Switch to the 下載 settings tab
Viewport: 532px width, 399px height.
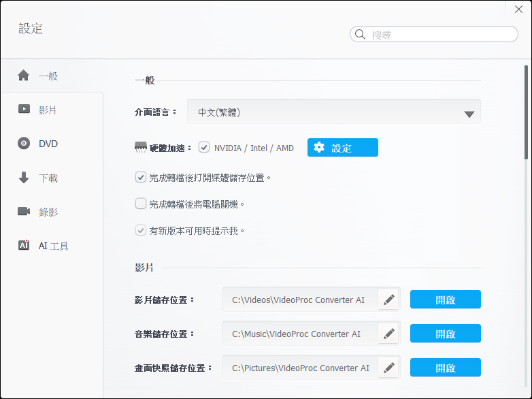[x=48, y=178]
